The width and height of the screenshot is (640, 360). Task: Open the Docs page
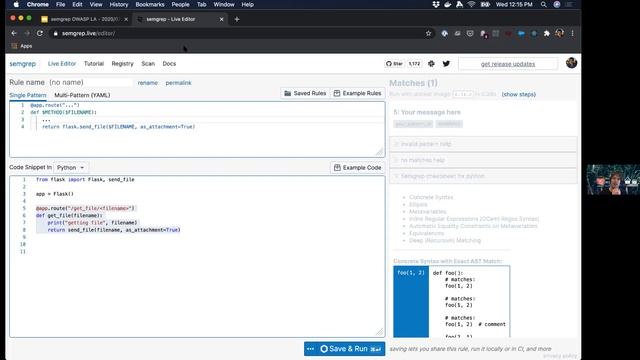[169, 64]
